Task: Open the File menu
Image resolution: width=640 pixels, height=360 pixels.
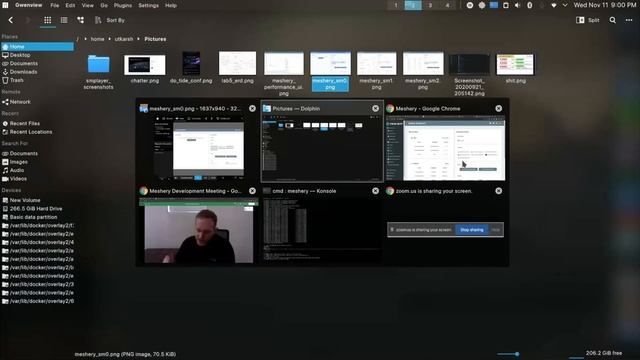Action: [54, 5]
